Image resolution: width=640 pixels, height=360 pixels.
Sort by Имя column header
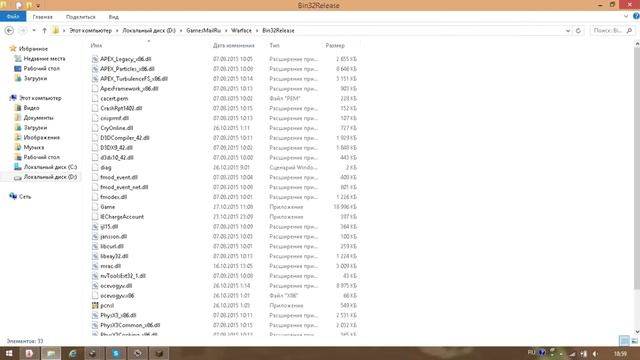96,46
